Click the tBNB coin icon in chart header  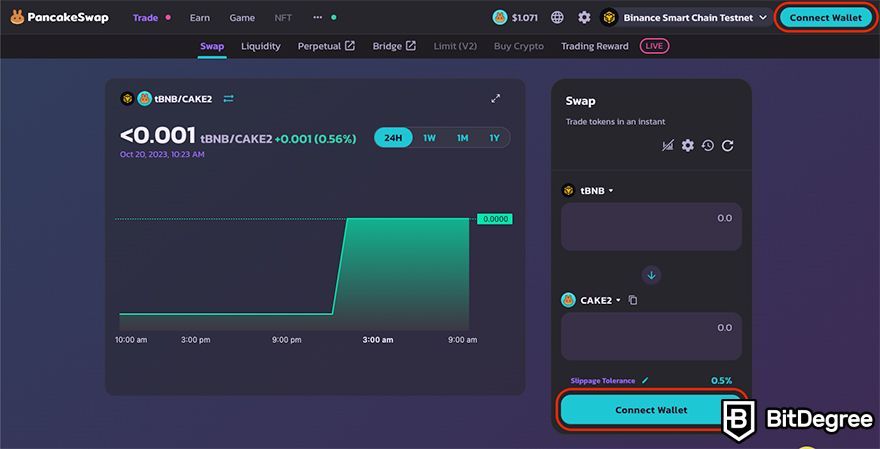(127, 99)
